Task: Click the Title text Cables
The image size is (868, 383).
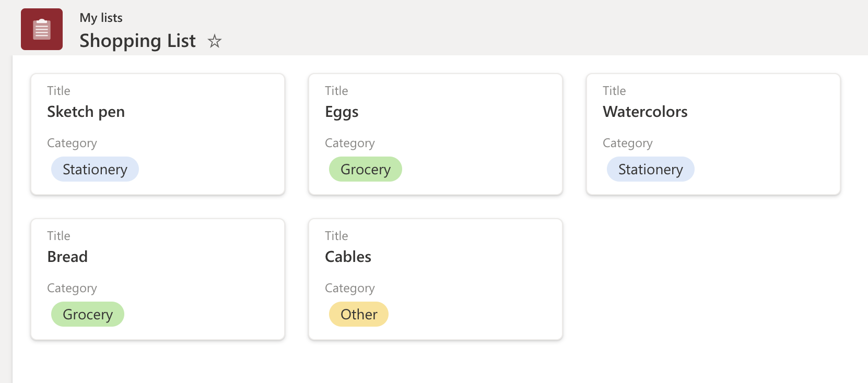Action: [348, 256]
